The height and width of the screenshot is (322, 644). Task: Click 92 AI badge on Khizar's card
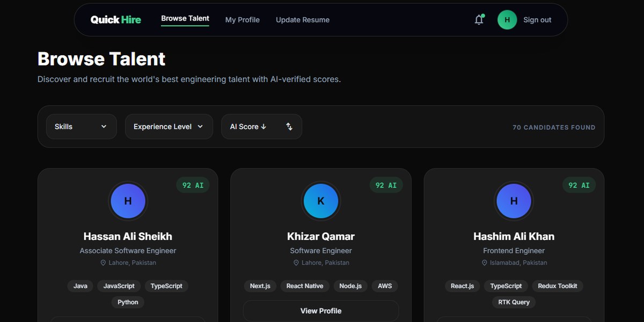coord(386,185)
